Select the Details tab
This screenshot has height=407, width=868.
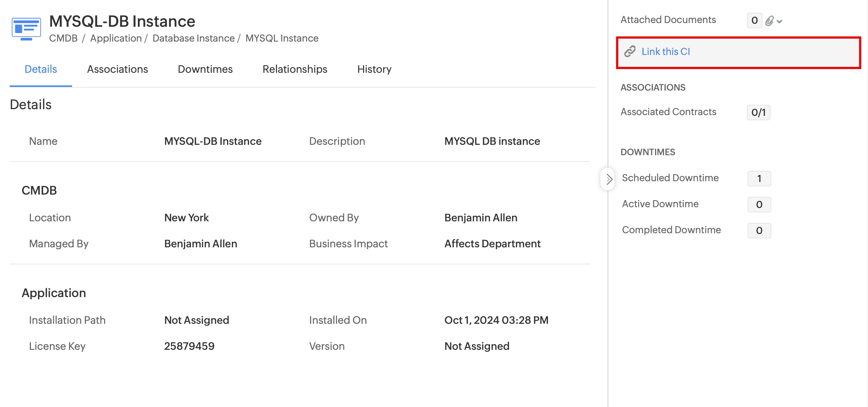pos(41,69)
